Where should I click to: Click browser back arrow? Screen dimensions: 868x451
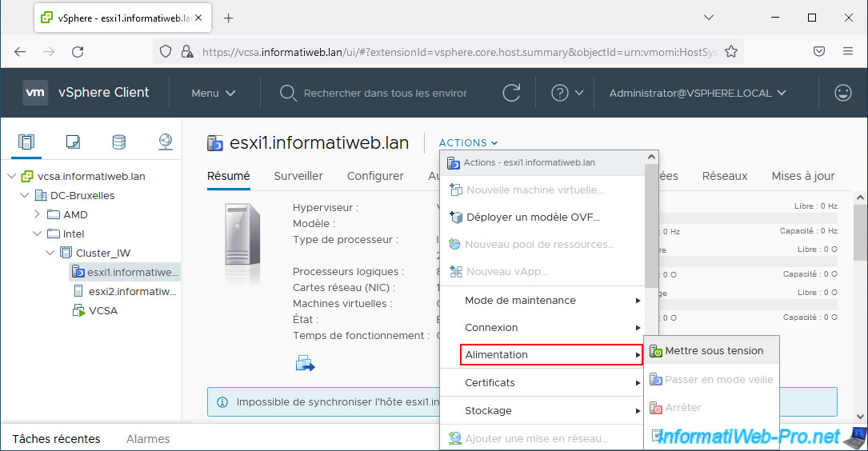21,51
